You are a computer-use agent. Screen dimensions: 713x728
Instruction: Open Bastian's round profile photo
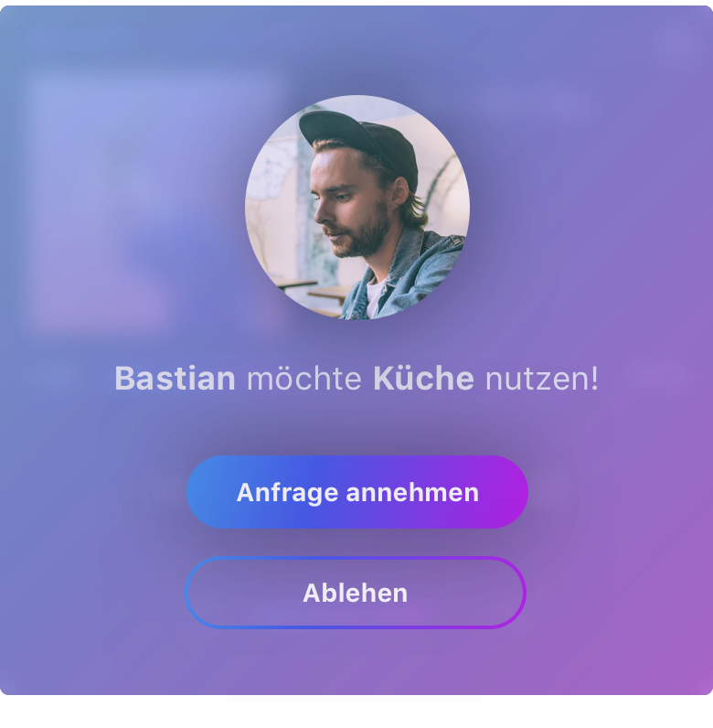pos(357,208)
